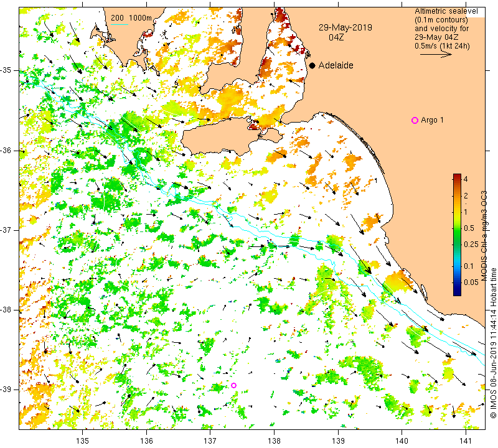
Task: Click the 141 longitude axis label
Action: (x=466, y=441)
